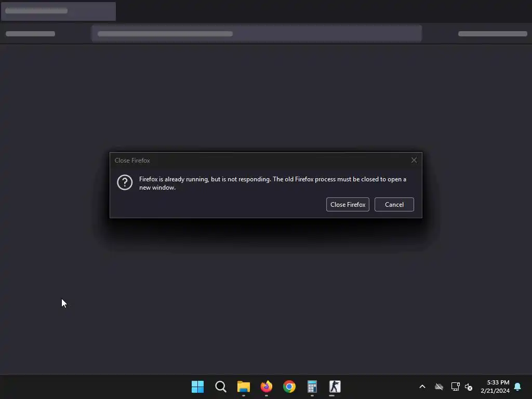Open File Explorer from the taskbar

coord(243,387)
